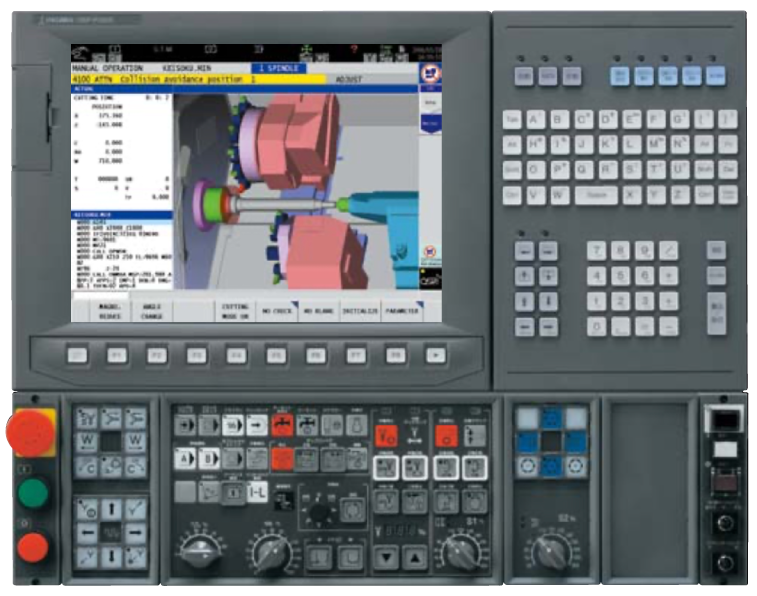Tap the down triangle button

[386, 557]
